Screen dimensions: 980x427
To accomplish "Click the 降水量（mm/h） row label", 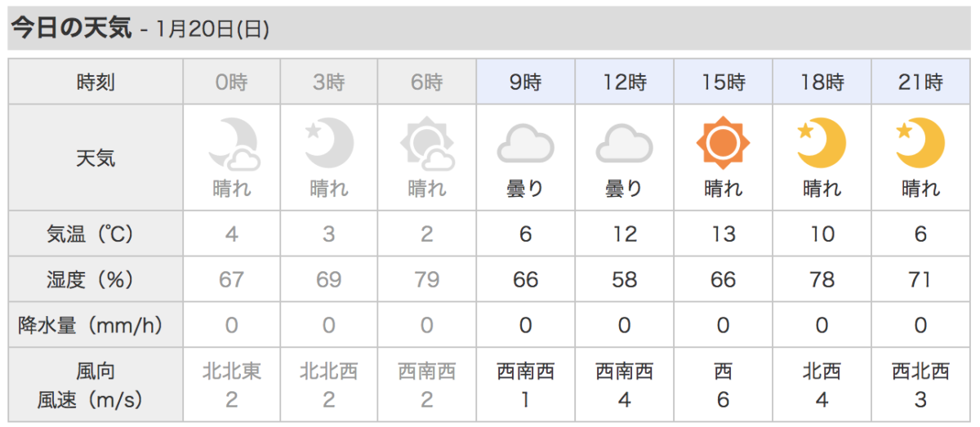I will tap(96, 326).
